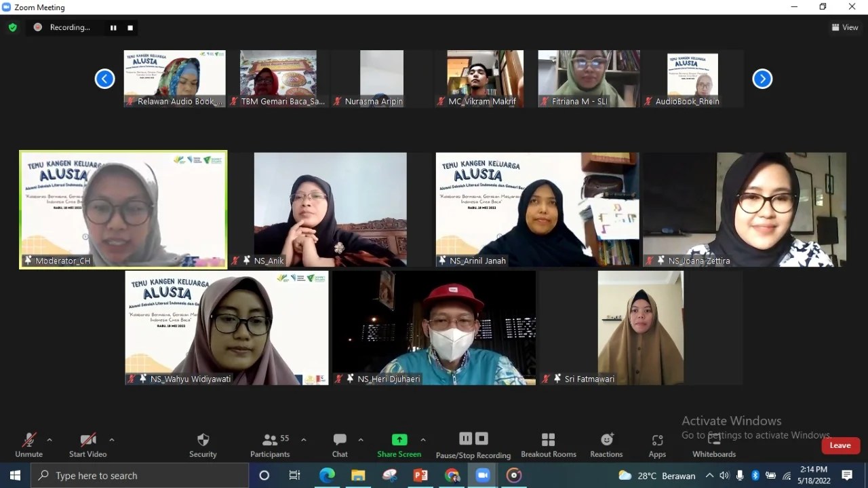The image size is (868, 488).
Task: Unmute the microphone
Action: coord(28,445)
